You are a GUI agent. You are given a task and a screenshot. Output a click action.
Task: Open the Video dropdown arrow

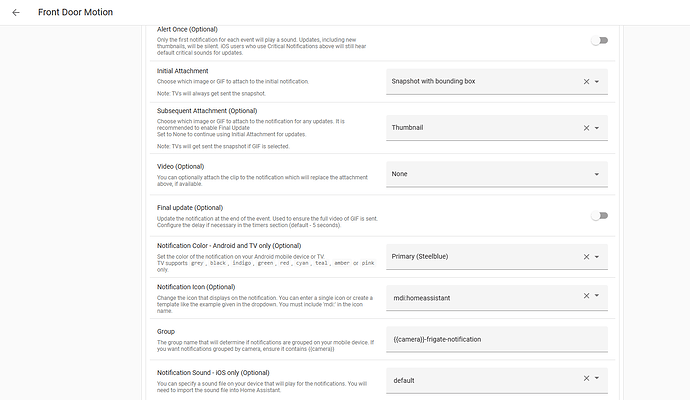[597, 174]
